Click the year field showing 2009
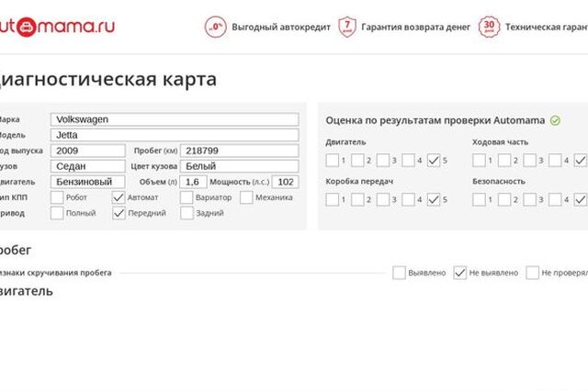Viewport: 588px width, 391px height. tap(88, 151)
